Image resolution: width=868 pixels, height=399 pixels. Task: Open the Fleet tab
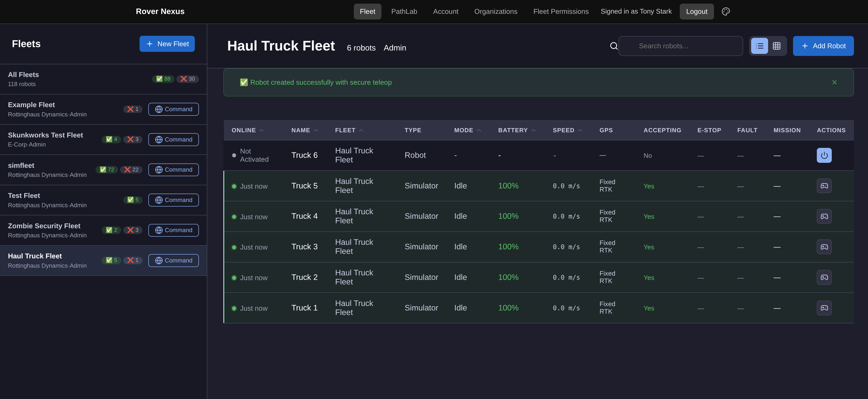click(367, 12)
